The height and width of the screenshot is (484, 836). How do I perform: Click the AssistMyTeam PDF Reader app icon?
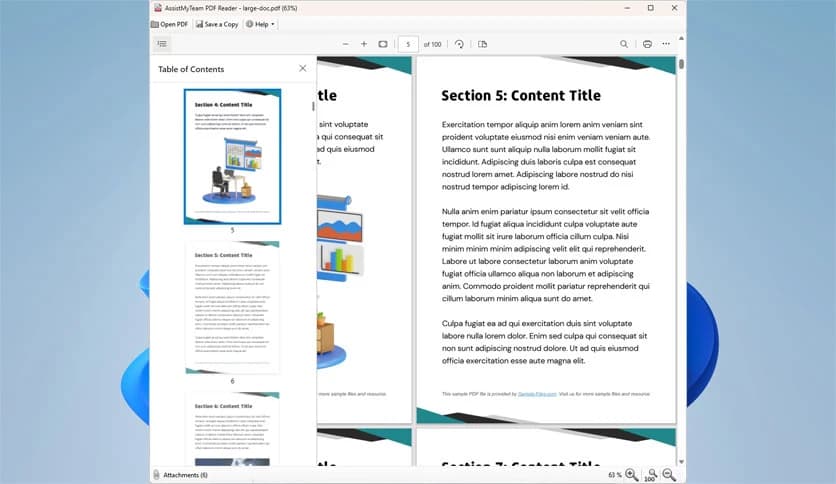pos(158,8)
